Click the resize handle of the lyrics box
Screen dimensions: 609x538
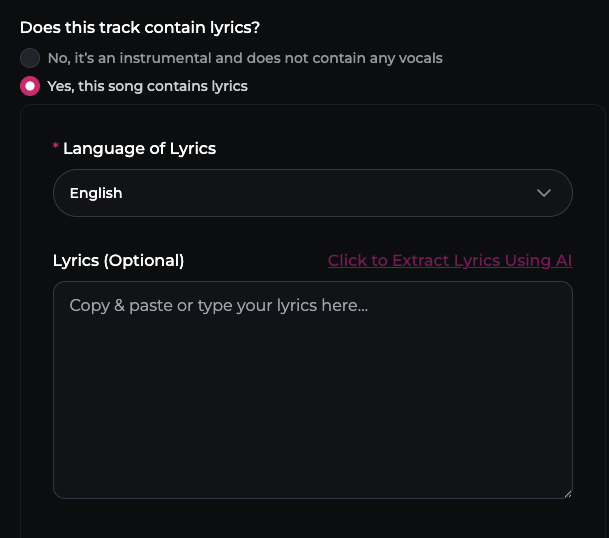pyautogui.click(x=567, y=493)
